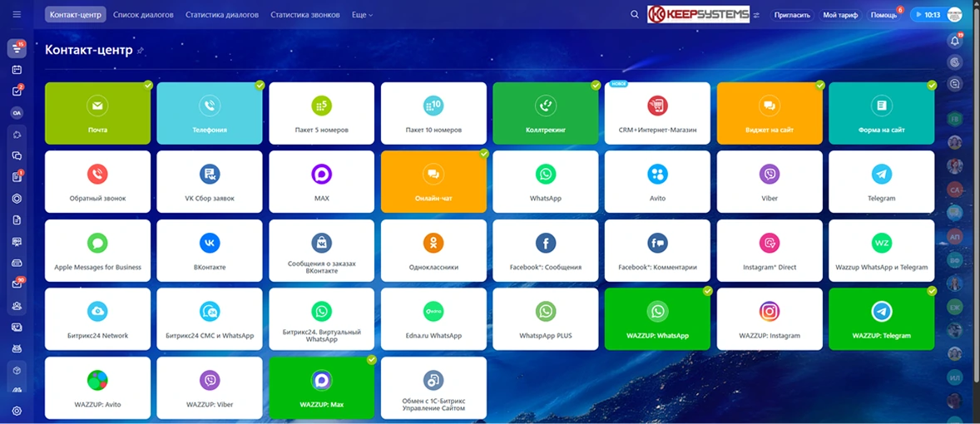Pin the Контакт-центр page using pin icon
The width and height of the screenshot is (980, 424).
point(141,51)
